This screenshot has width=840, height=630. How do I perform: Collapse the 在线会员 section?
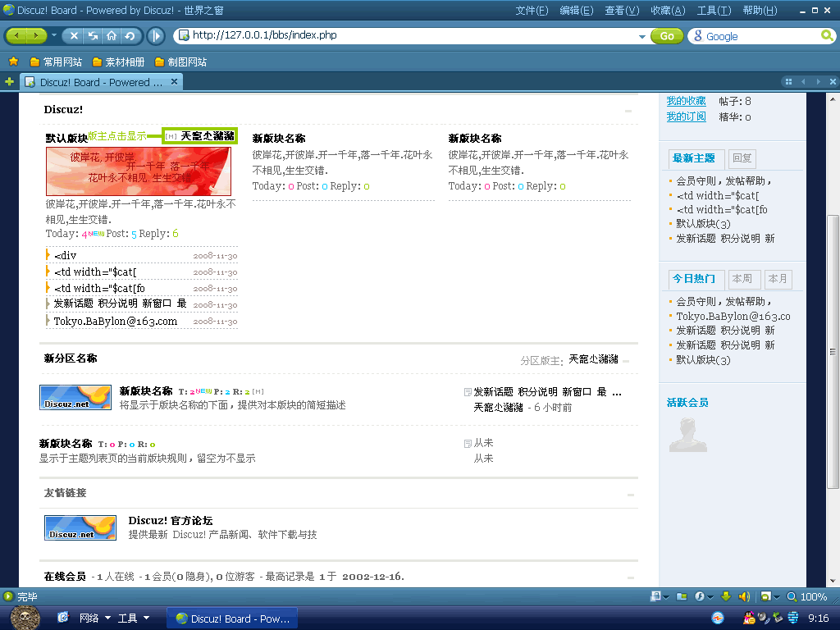click(x=631, y=577)
